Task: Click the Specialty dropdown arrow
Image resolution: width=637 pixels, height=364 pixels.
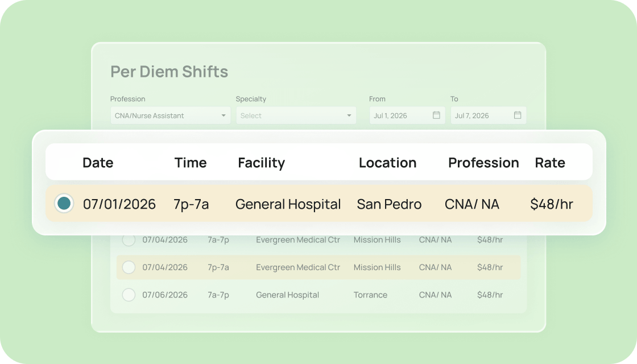Action: click(349, 116)
